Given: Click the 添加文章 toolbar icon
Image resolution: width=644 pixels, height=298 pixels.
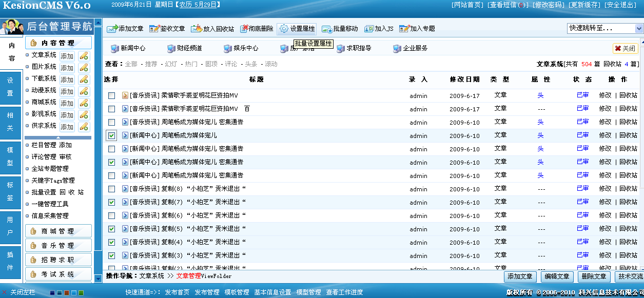Looking at the screenshot, I should tap(112, 29).
